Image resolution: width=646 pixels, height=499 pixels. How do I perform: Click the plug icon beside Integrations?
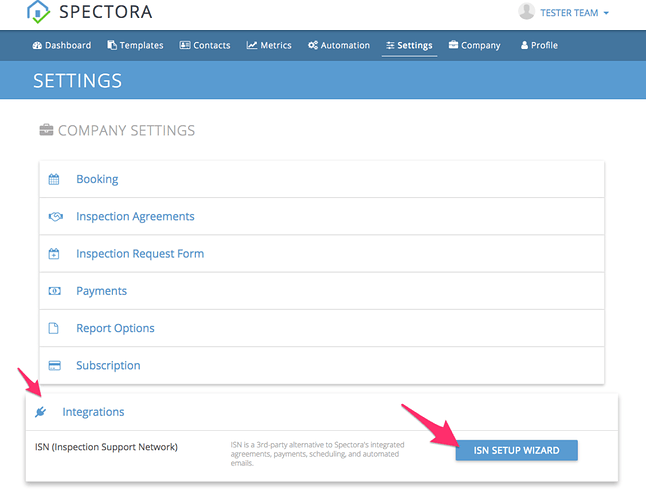[41, 412]
